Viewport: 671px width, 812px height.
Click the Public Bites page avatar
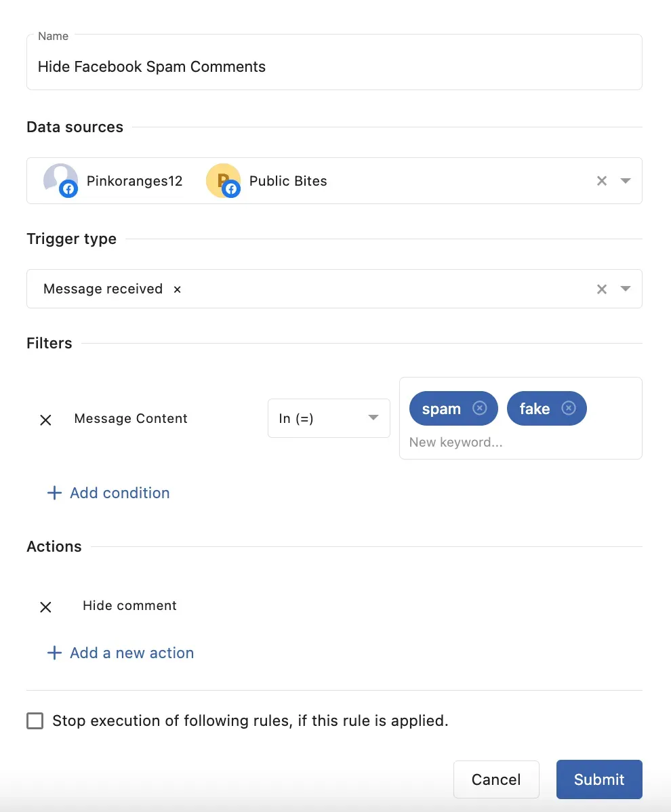coord(223,180)
